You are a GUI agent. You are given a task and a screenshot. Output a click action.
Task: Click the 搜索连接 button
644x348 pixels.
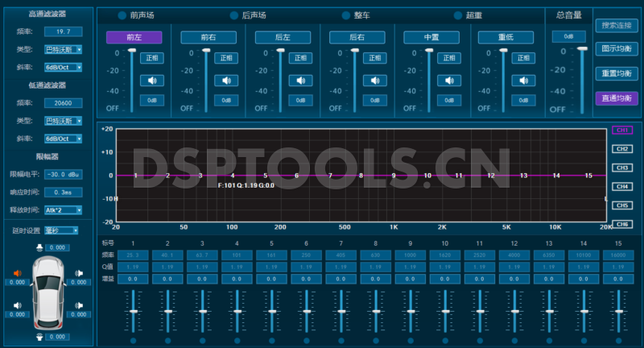(616, 25)
